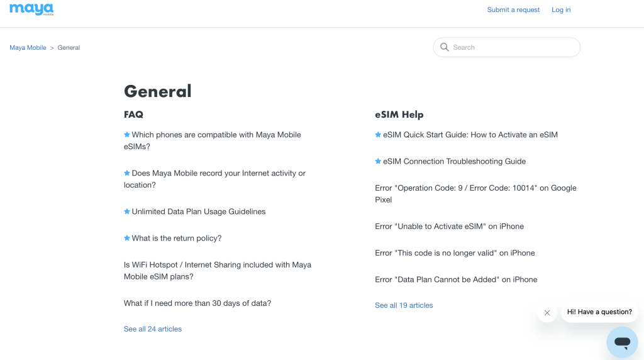The width and height of the screenshot is (644, 360).
Task: Open 'This code is no longer valid' article
Action: pos(455,253)
